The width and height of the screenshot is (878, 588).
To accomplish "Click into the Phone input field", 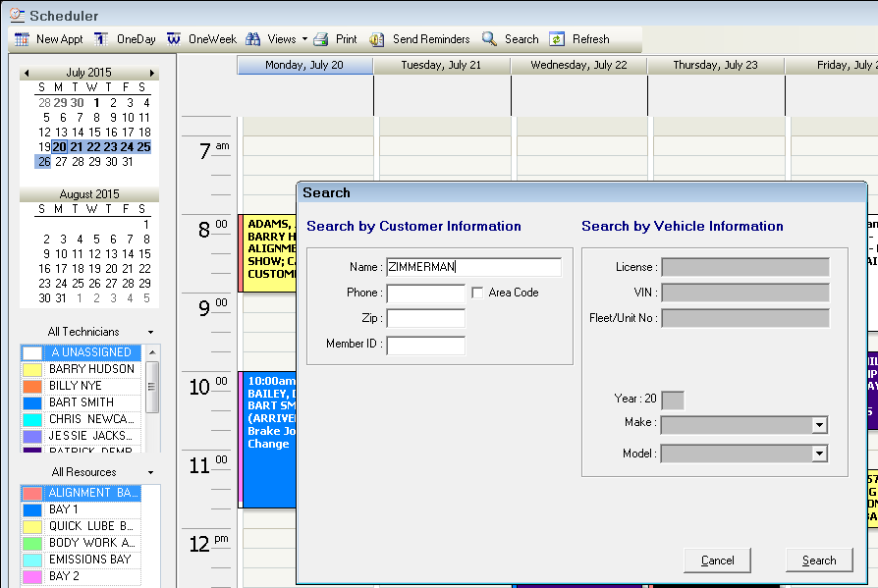I will tap(425, 294).
